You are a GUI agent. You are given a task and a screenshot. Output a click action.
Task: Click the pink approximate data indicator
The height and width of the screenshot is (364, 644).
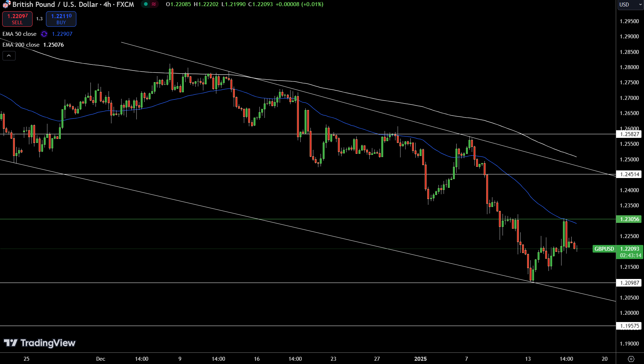(x=154, y=4)
